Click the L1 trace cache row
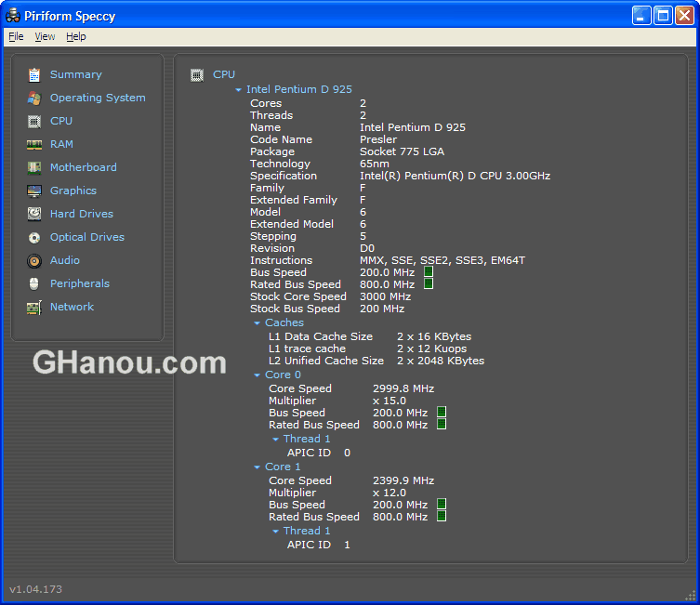 (367, 349)
